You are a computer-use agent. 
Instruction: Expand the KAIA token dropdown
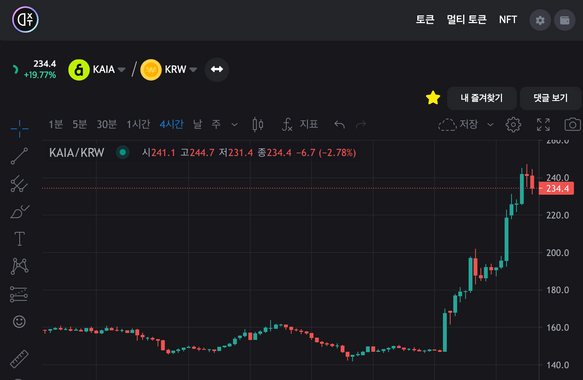pos(122,70)
